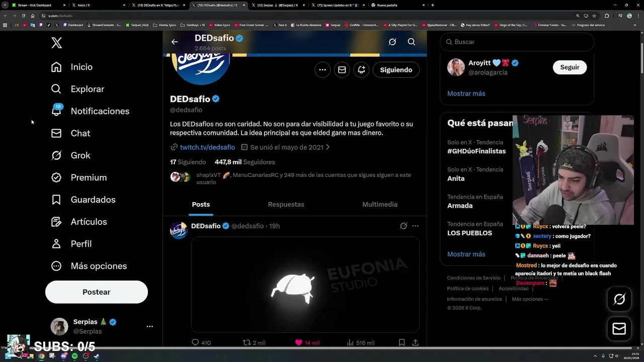Click the profile search magnifier icon
The height and width of the screenshot is (362, 644).
tap(412, 42)
